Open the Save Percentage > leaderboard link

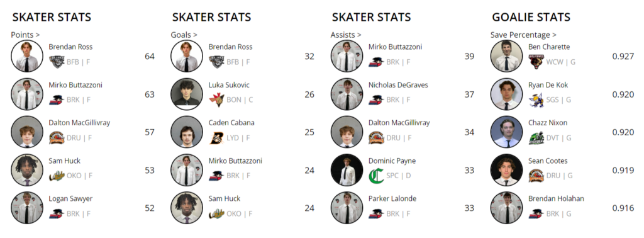pyautogui.click(x=523, y=35)
